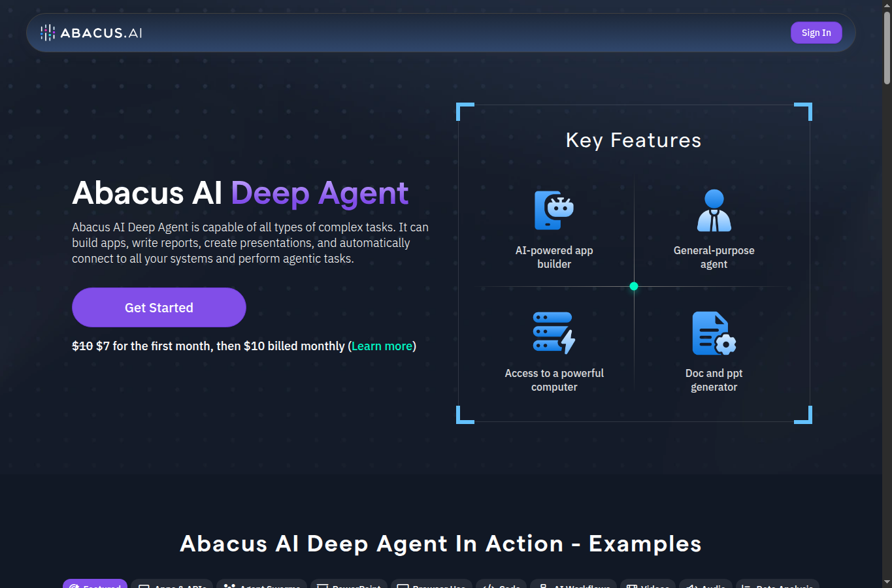Screen dimensions: 892x588
Task: Switch to the PowerPoint tab
Action: tap(349, 583)
